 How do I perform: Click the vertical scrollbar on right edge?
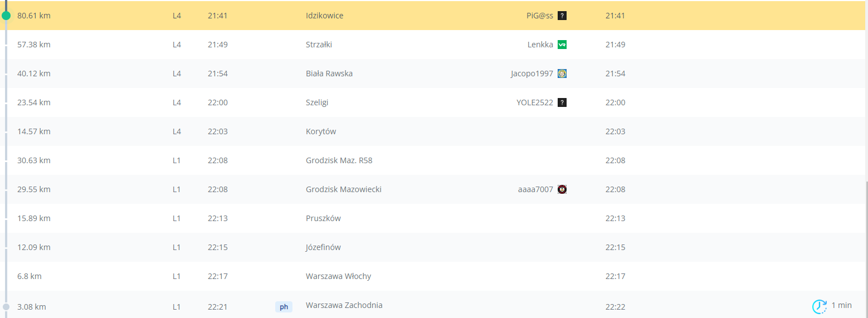point(866,245)
